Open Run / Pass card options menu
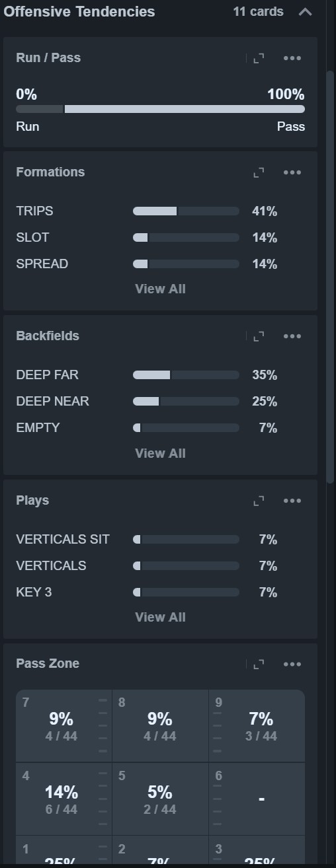This screenshot has width=336, height=868. point(292,58)
